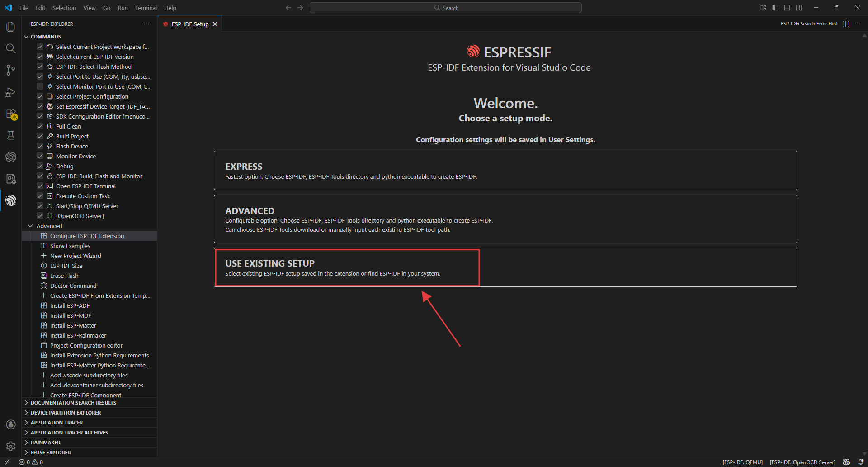The image size is (868, 467).
Task: Click the Copilot status icon in status bar
Action: pos(846,462)
